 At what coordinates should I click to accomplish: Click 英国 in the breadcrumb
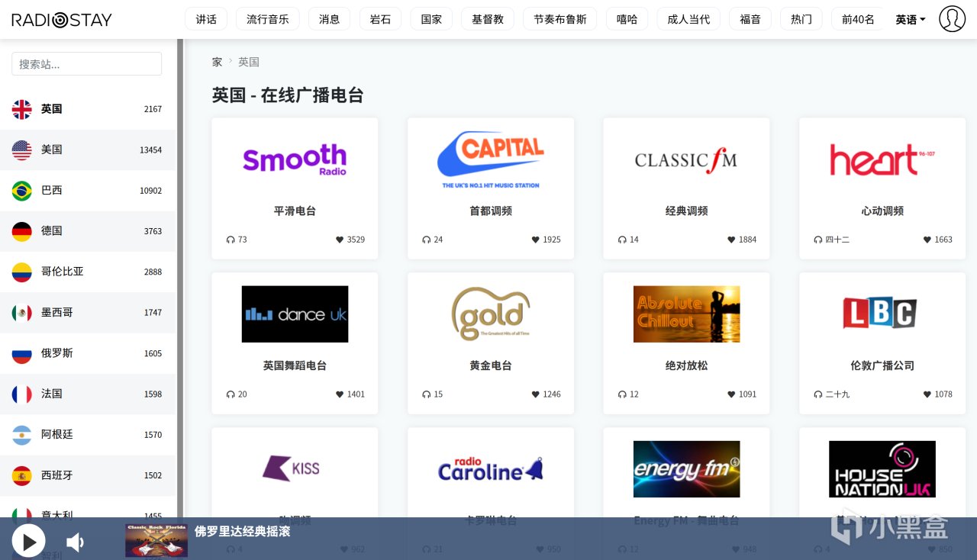[249, 62]
